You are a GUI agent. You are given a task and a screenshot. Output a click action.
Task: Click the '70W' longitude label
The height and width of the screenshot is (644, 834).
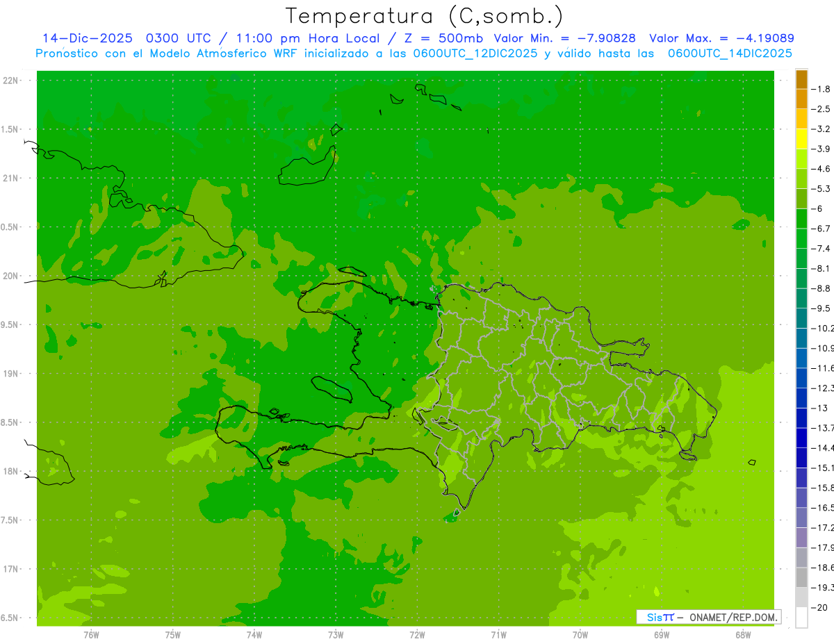[x=580, y=635]
